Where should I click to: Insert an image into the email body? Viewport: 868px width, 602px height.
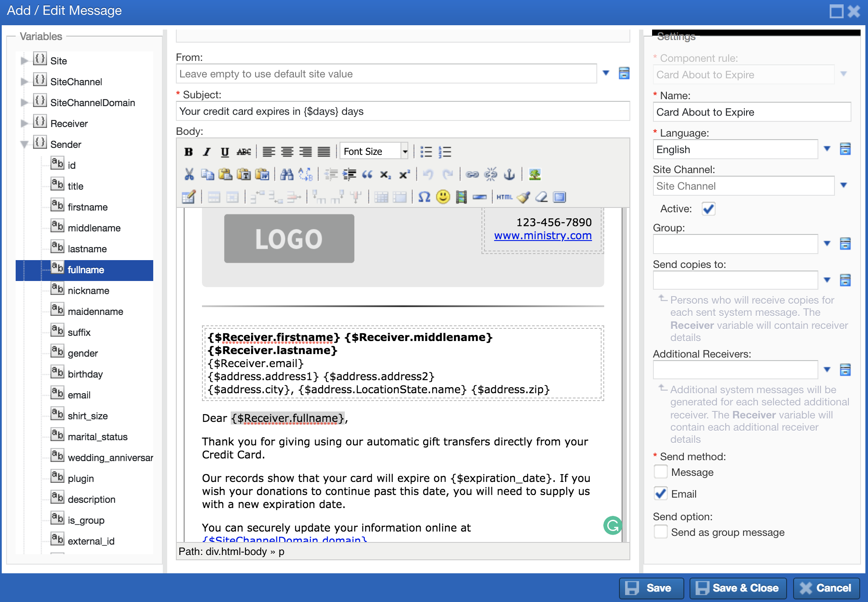click(x=535, y=174)
